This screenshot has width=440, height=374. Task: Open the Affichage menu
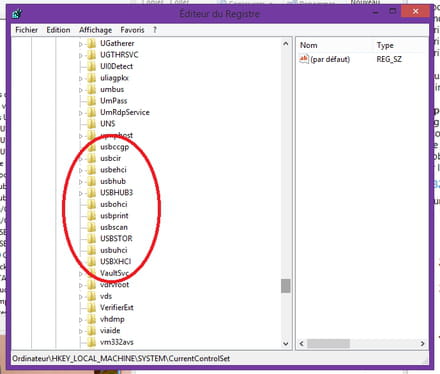95,30
